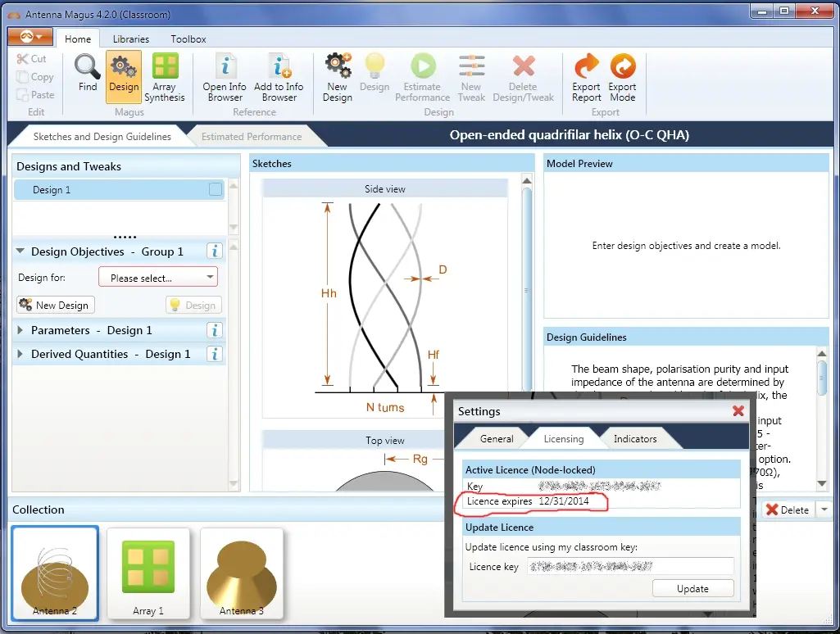Open application menu dropdown arrow
Screen dimensions: 840x634
tap(39, 37)
